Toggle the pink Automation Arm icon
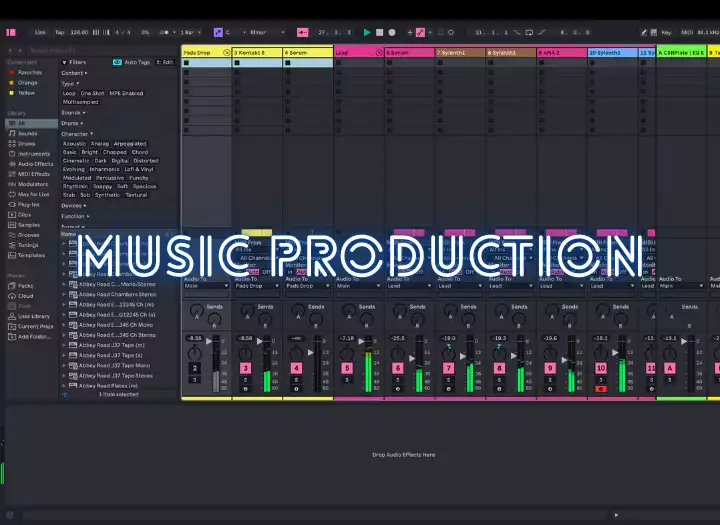The width and height of the screenshot is (720, 525). [420, 33]
